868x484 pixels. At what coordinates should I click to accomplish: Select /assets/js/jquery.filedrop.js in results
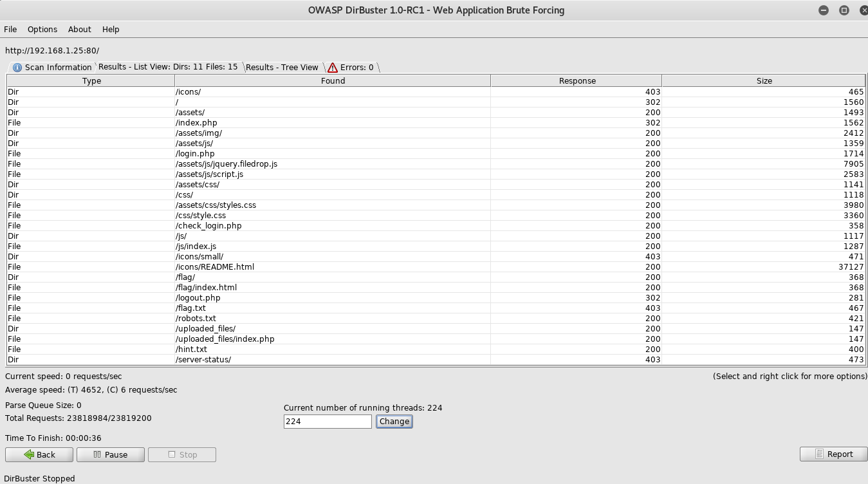tap(436, 164)
